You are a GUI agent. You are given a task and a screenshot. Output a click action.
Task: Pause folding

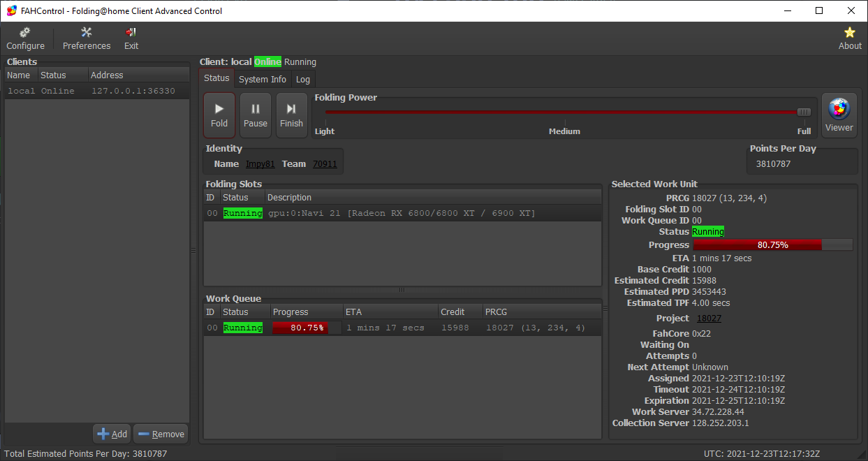click(256, 115)
